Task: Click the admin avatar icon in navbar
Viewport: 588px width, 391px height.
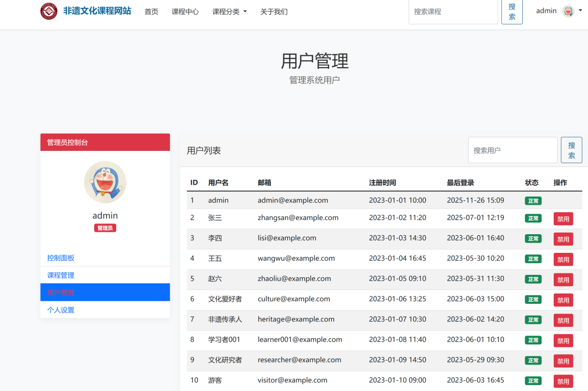Action: pyautogui.click(x=568, y=11)
